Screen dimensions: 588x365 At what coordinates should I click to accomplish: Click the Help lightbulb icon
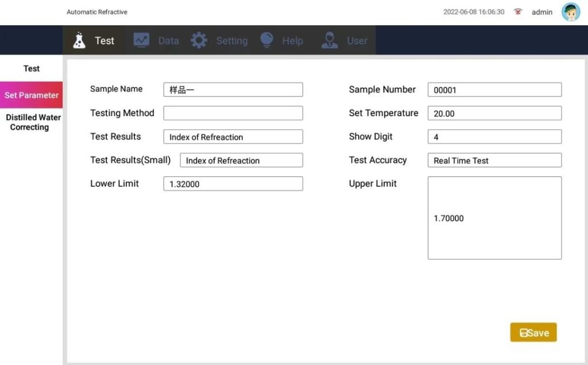point(266,40)
